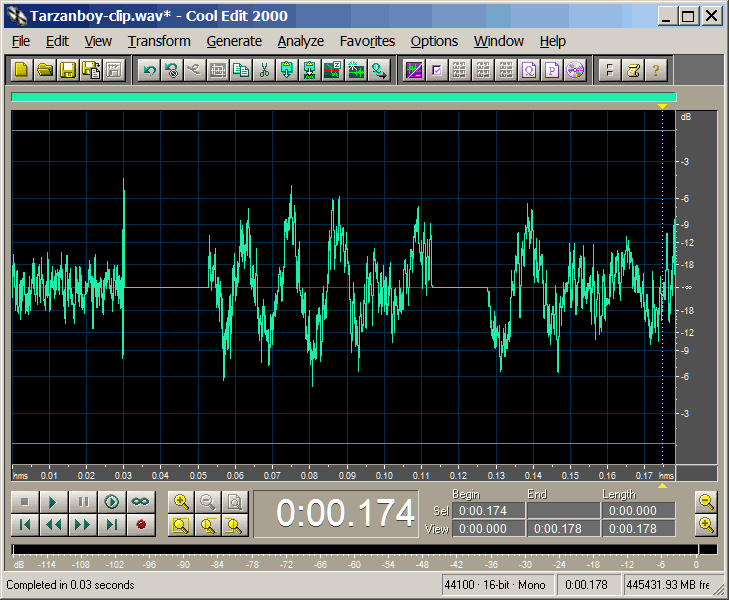Zoom in vertically with the right-side plus magnifier
Image resolution: width=729 pixels, height=600 pixels.
coord(706,525)
